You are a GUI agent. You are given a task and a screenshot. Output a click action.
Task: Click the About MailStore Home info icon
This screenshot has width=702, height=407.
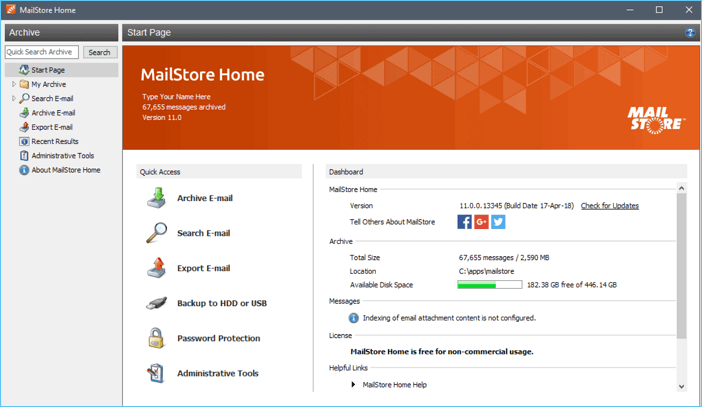tap(24, 170)
